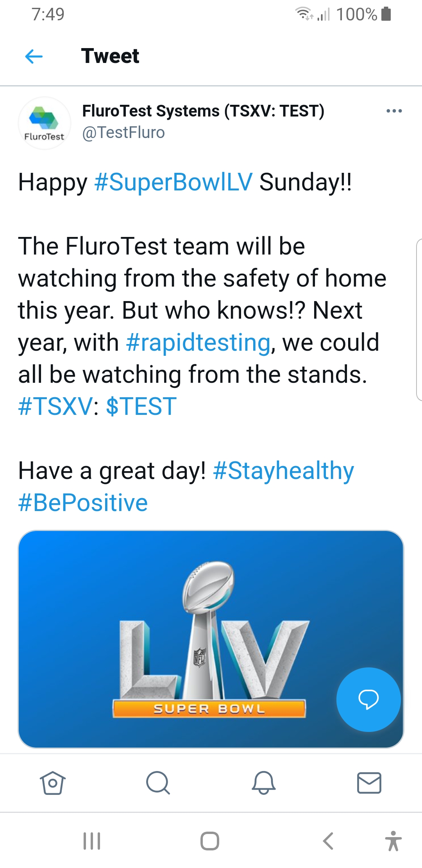Open the Search tab
This screenshot has width=422, height=868.
click(x=158, y=783)
